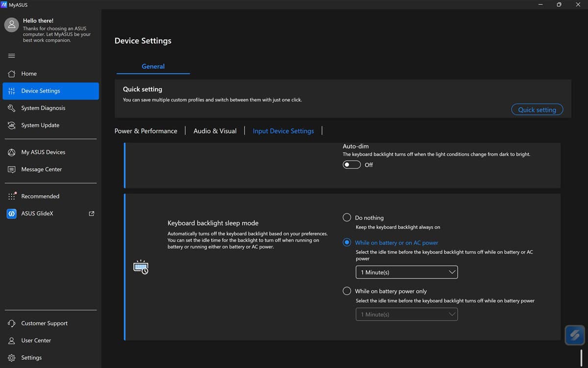The width and height of the screenshot is (588, 368).
Task: Open the hamburger menu icon in sidebar
Action: pos(12,55)
